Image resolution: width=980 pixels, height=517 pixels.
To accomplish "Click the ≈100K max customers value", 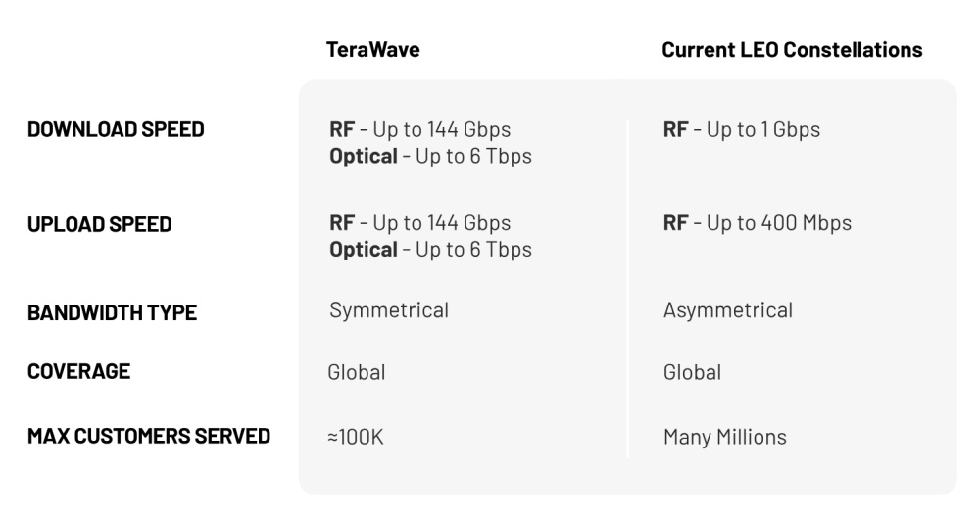I will [x=356, y=437].
